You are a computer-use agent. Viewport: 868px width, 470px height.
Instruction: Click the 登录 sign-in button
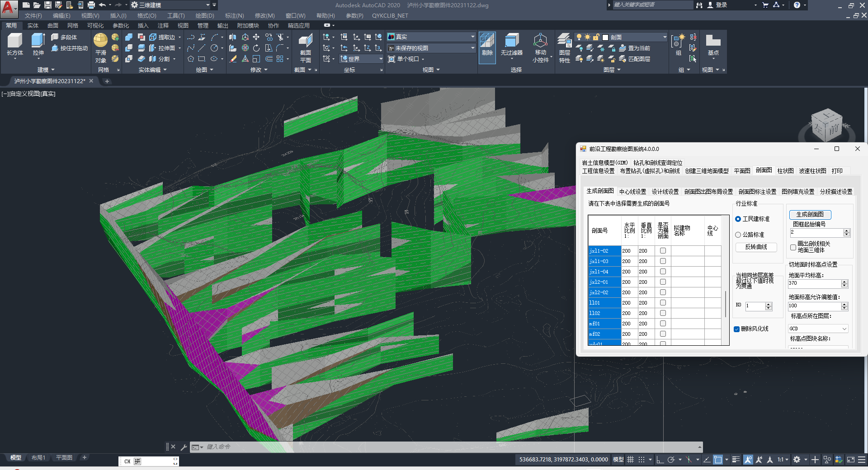pos(717,5)
